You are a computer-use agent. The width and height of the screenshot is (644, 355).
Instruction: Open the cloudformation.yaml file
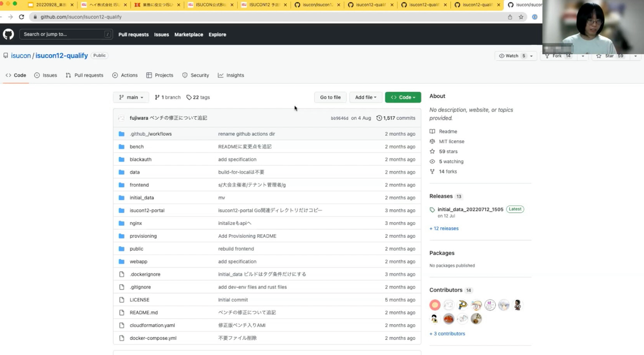[152, 325]
